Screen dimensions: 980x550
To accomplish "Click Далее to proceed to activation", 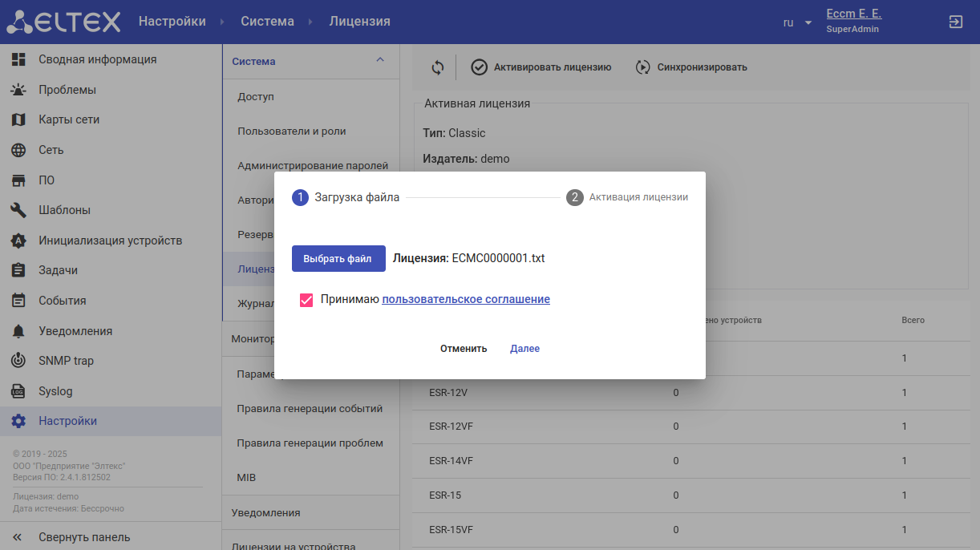I will click(x=524, y=349).
